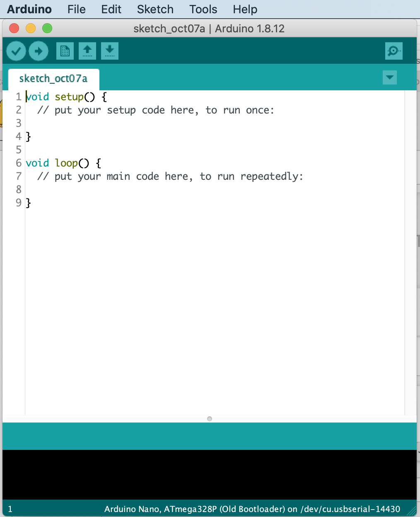The image size is (420, 517).
Task: Click the 'put your main code here' comment
Action: tap(170, 176)
